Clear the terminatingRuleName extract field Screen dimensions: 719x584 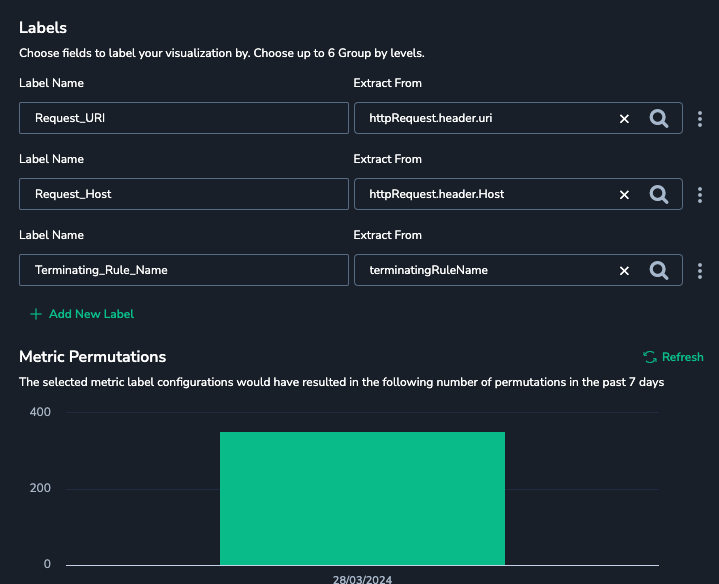pyautogui.click(x=624, y=270)
